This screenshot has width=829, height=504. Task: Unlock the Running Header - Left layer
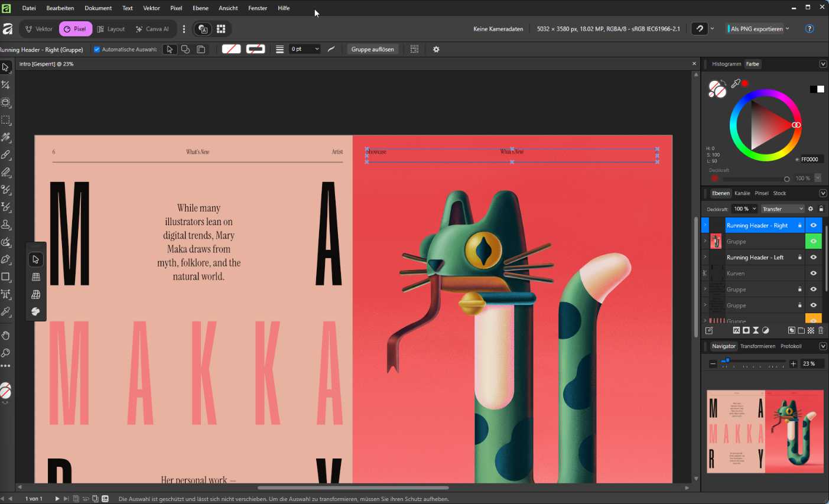click(800, 257)
